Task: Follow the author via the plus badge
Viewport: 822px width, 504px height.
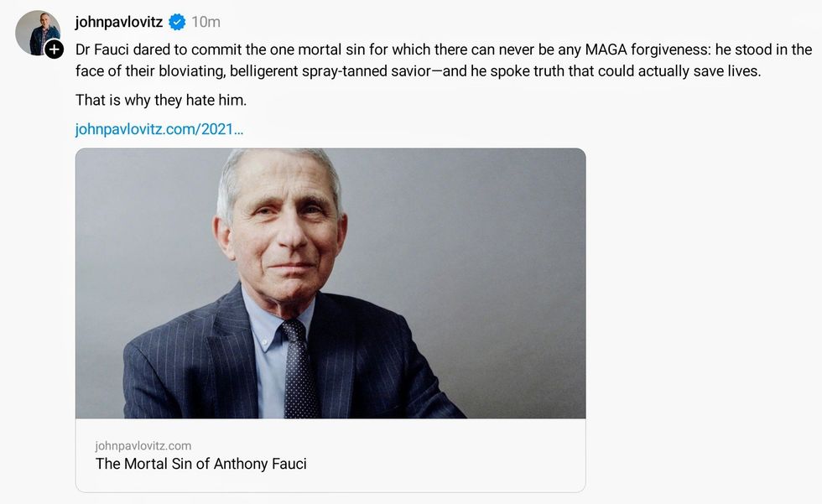Action: [x=55, y=49]
